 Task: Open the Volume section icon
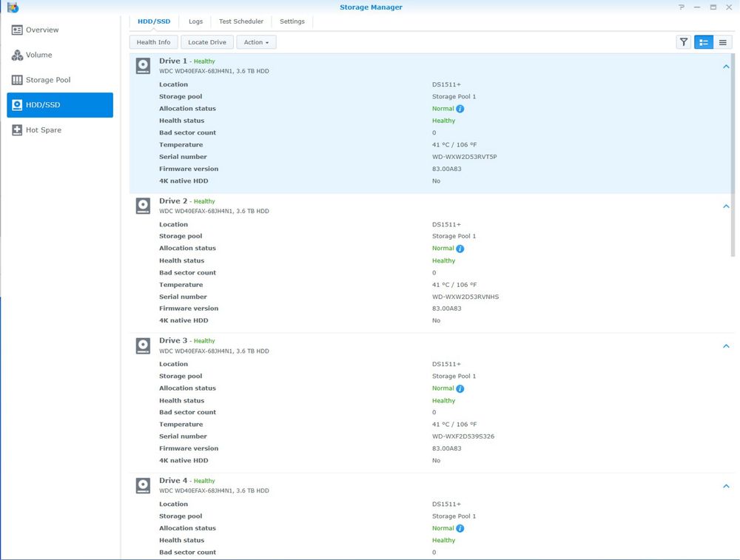(17, 55)
